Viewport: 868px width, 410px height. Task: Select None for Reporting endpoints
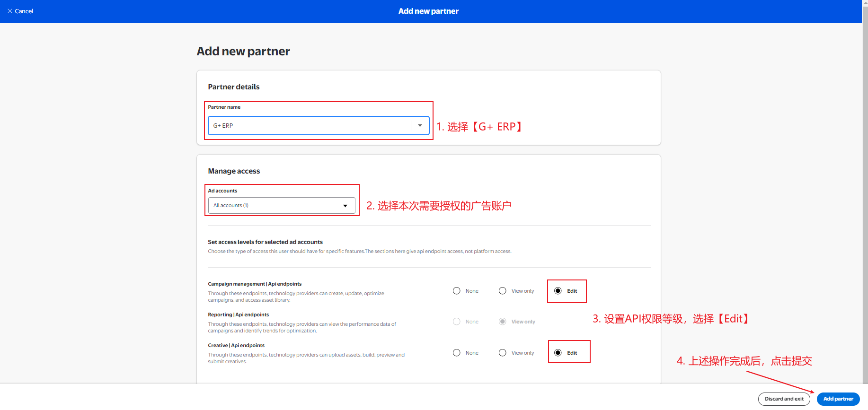pos(457,322)
